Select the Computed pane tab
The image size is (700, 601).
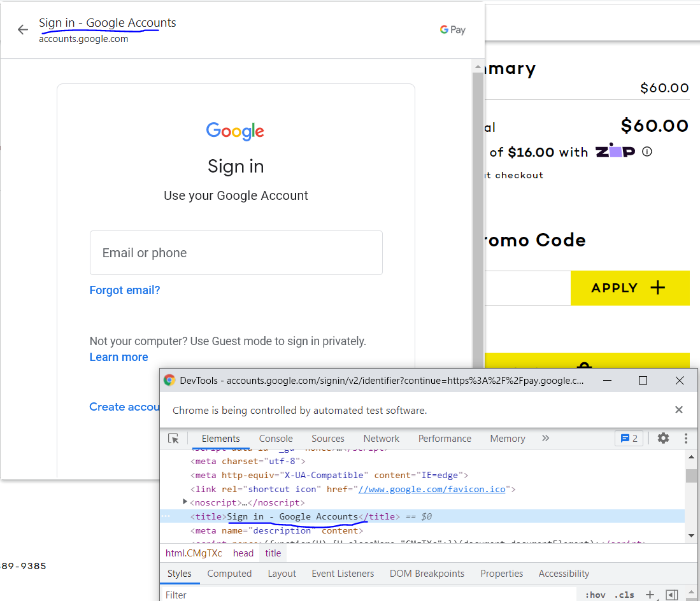click(229, 574)
